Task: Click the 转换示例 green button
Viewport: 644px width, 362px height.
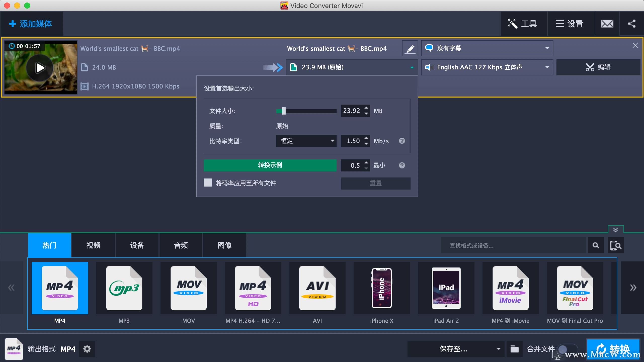Action: [x=270, y=165]
